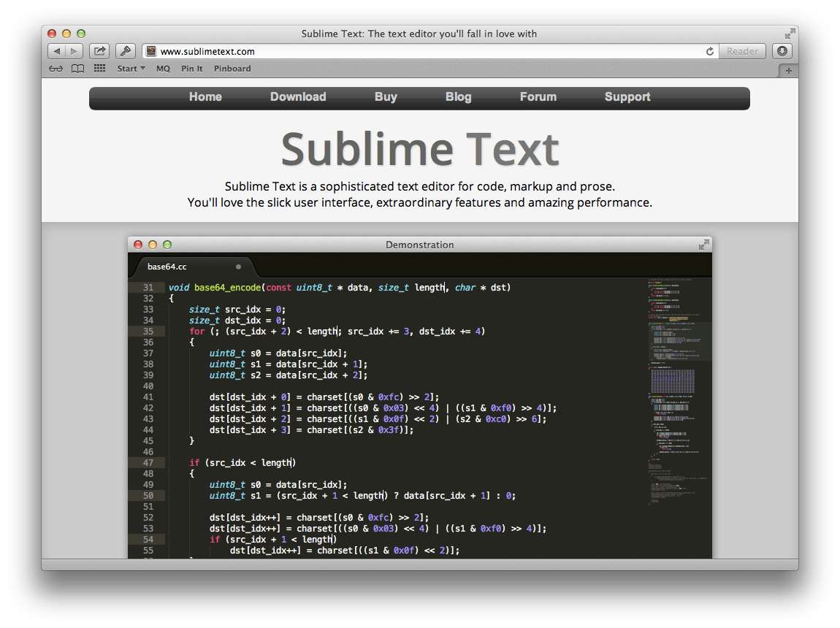Image resolution: width=840 pixels, height=628 pixels.
Task: Open the Home nav item
Action: (x=205, y=97)
